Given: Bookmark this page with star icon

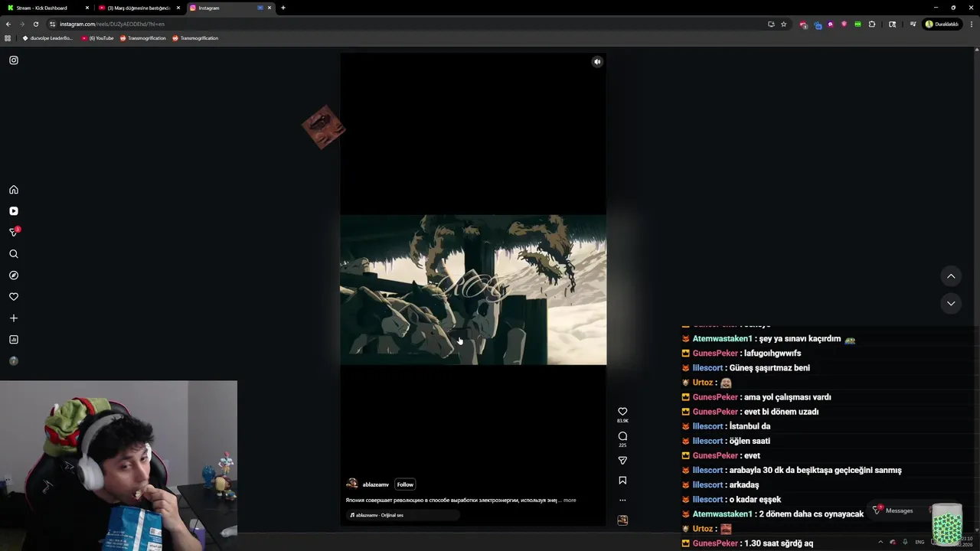Looking at the screenshot, I should click(x=783, y=24).
